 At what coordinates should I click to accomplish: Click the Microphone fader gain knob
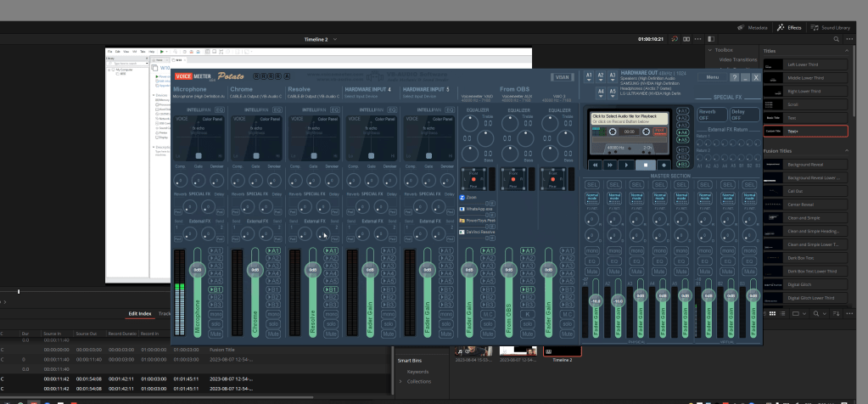(198, 270)
